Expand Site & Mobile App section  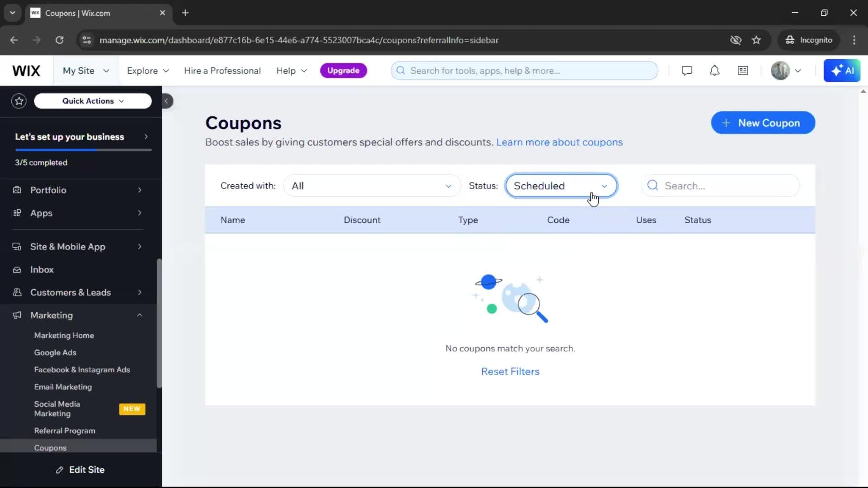pos(78,247)
